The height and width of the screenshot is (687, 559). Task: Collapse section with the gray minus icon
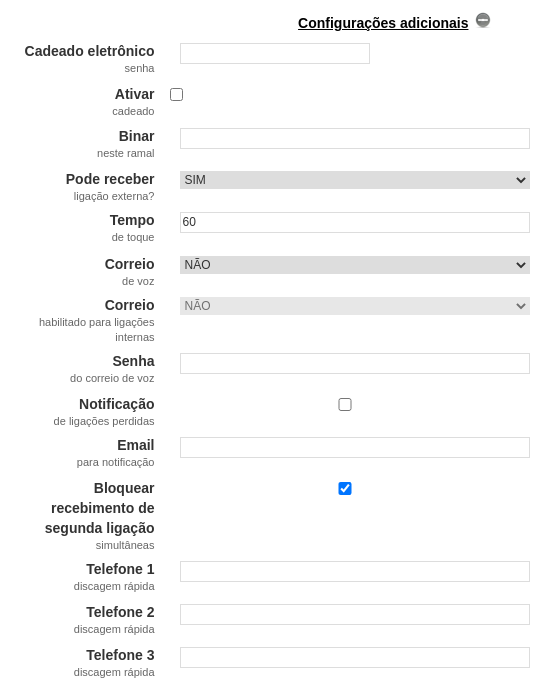483,21
